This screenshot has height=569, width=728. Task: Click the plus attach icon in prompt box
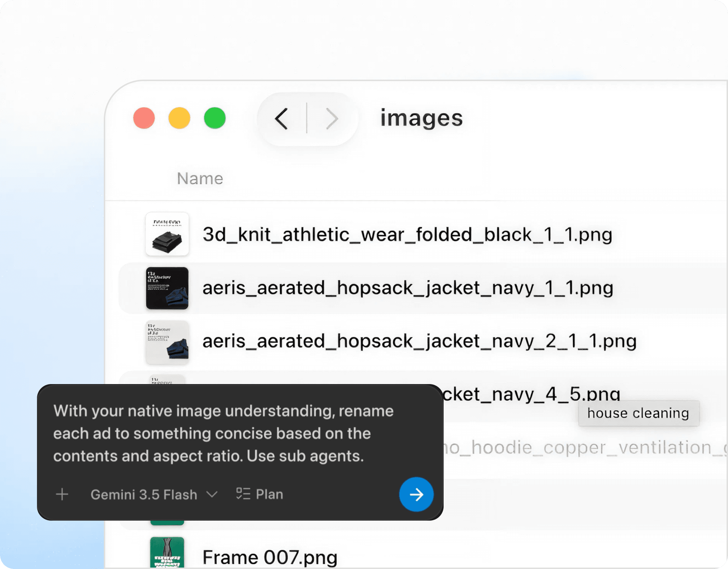[62, 494]
